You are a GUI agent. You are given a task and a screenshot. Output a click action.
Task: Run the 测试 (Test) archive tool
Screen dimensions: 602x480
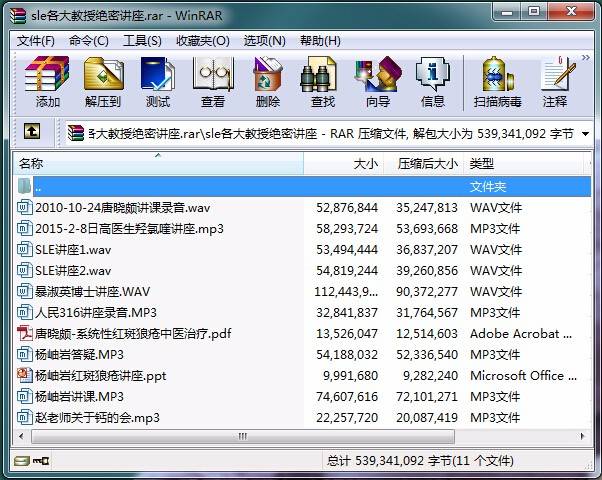pos(157,81)
